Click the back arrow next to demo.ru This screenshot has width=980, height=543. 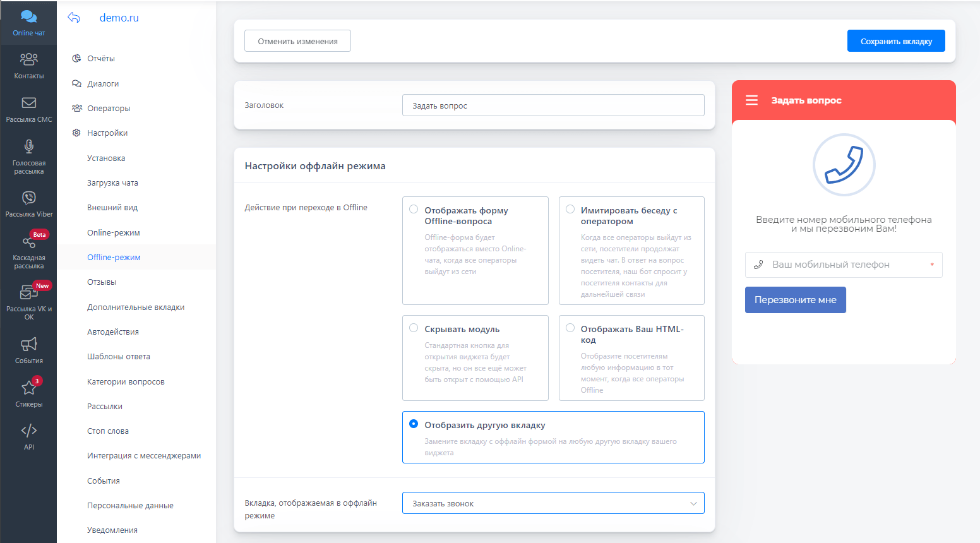[x=74, y=18]
